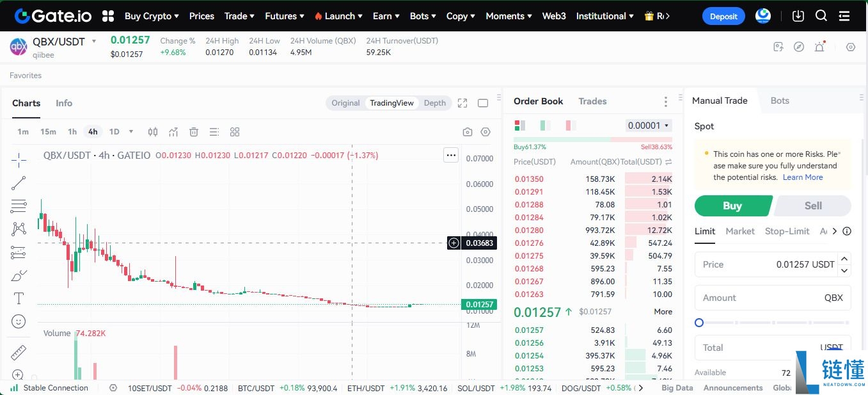
Task: Select the trend line drawing tool
Action: [19, 183]
